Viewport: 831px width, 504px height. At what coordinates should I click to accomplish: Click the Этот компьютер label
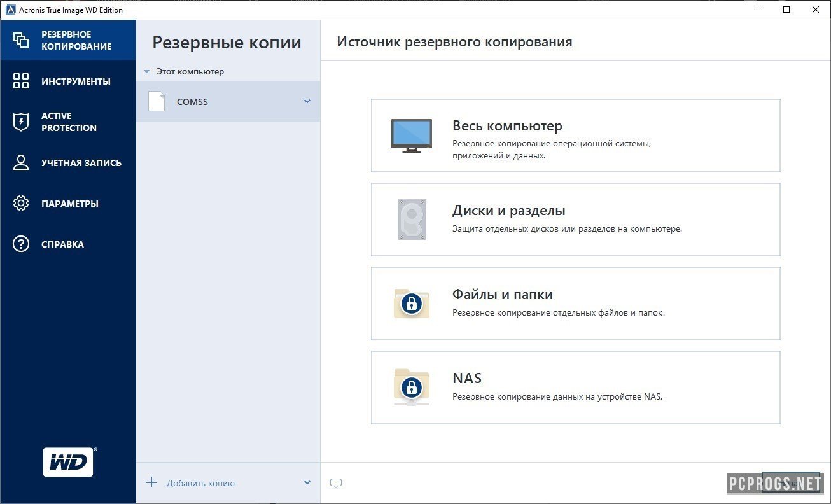(x=190, y=72)
